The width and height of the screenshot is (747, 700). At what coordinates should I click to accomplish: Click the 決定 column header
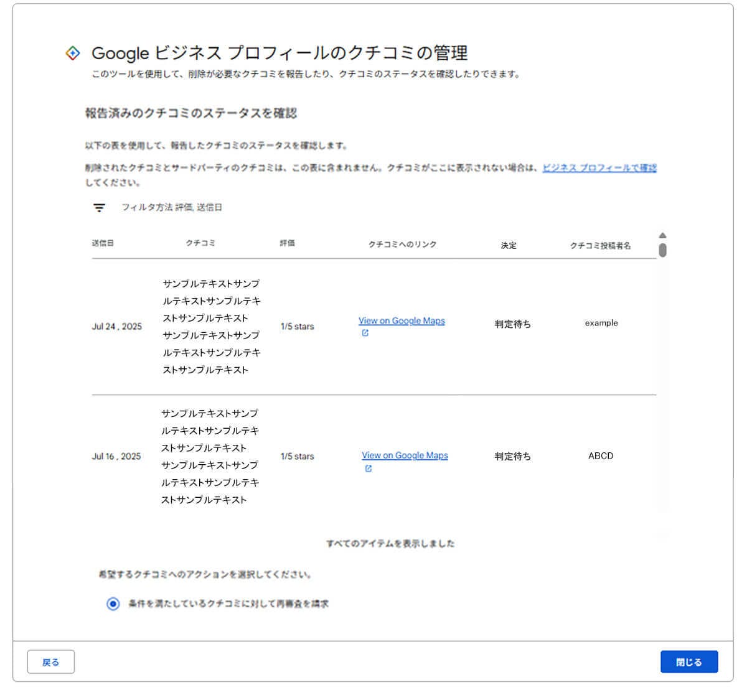[x=509, y=245]
